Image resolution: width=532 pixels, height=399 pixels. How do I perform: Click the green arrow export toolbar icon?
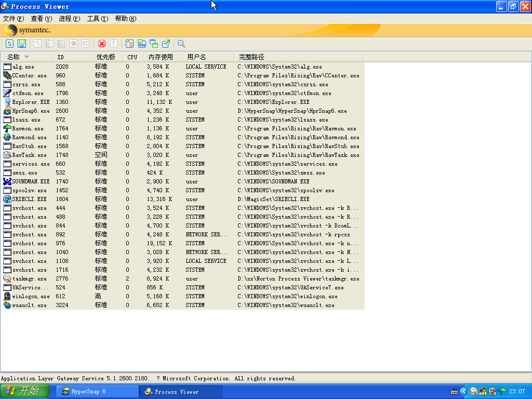166,44
